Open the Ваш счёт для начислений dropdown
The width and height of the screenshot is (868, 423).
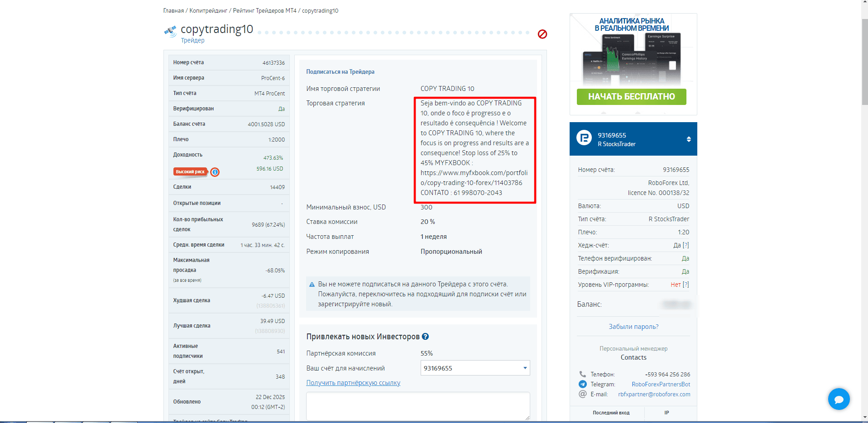click(x=475, y=368)
